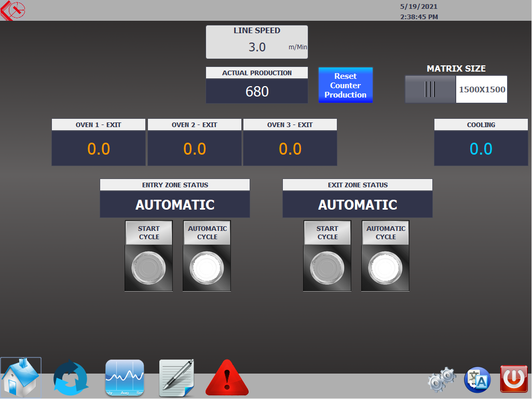Click the Reset Counter Production button
The image size is (532, 399).
pos(345,85)
